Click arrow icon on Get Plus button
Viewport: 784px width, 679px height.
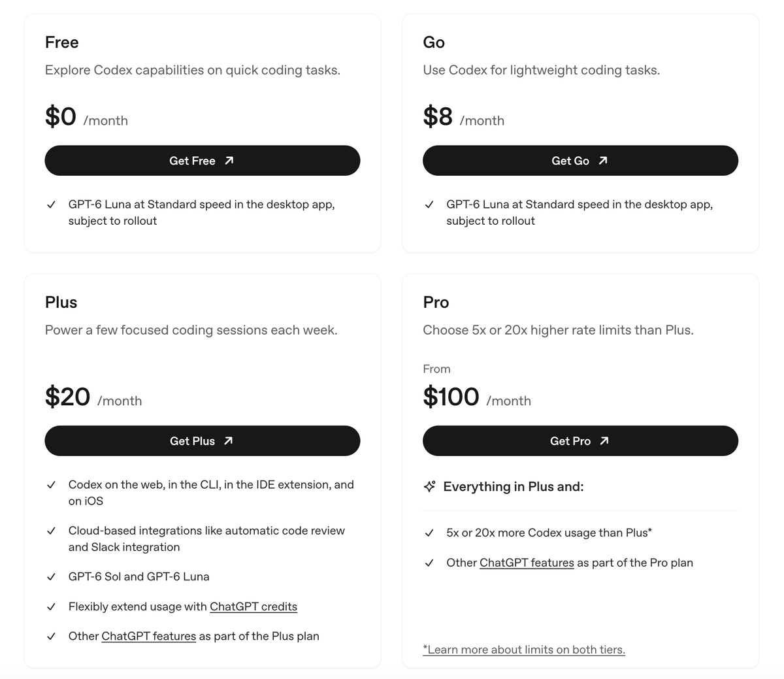click(x=228, y=441)
